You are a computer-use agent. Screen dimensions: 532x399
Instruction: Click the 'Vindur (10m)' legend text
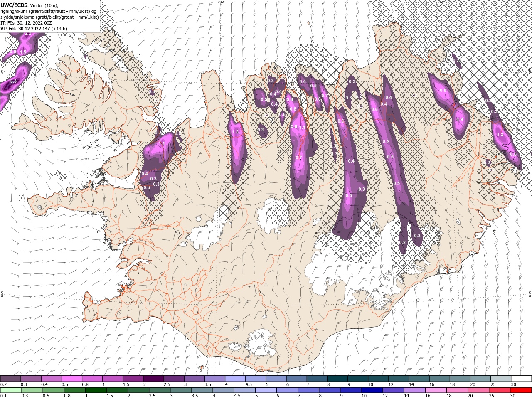pos(44,5)
